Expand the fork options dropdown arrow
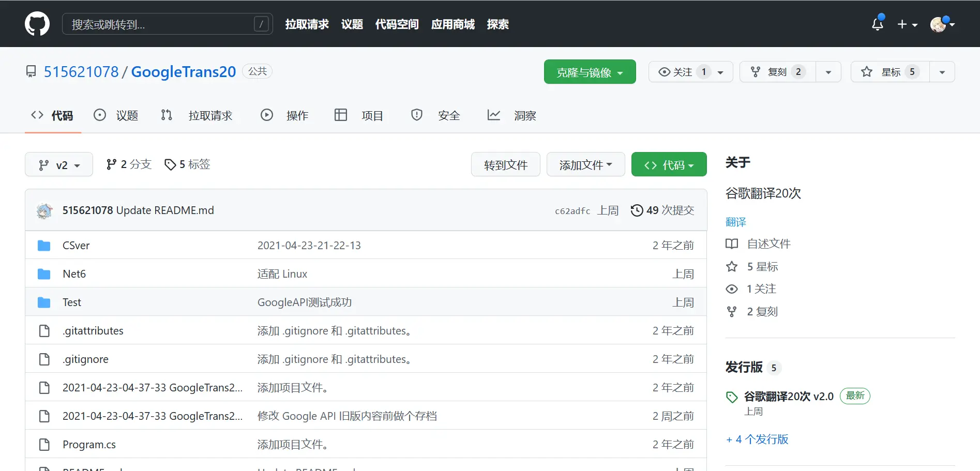The width and height of the screenshot is (980, 471). tap(828, 72)
